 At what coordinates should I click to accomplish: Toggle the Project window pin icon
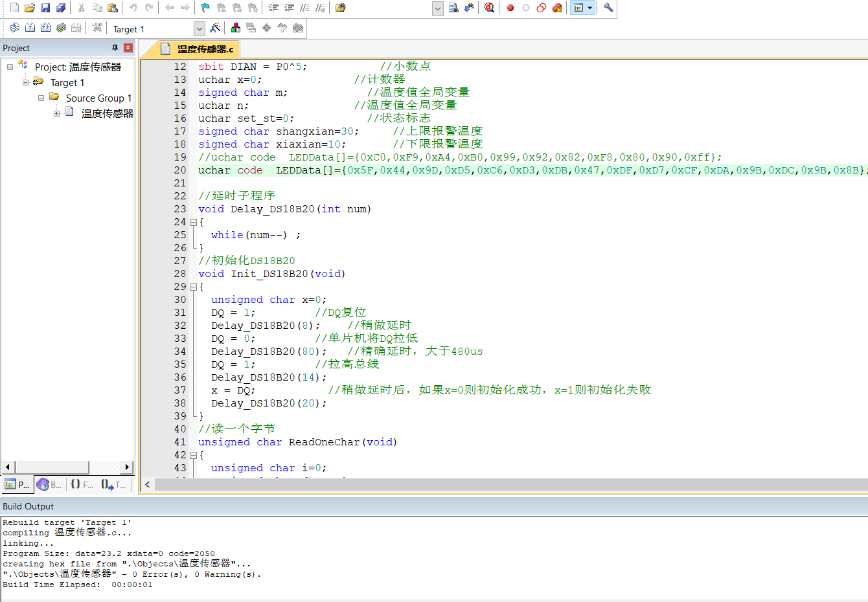115,48
